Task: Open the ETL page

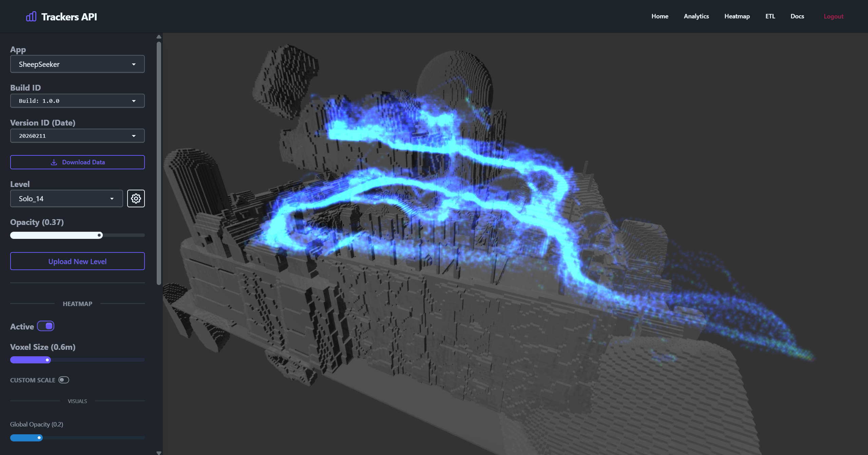Action: click(770, 16)
